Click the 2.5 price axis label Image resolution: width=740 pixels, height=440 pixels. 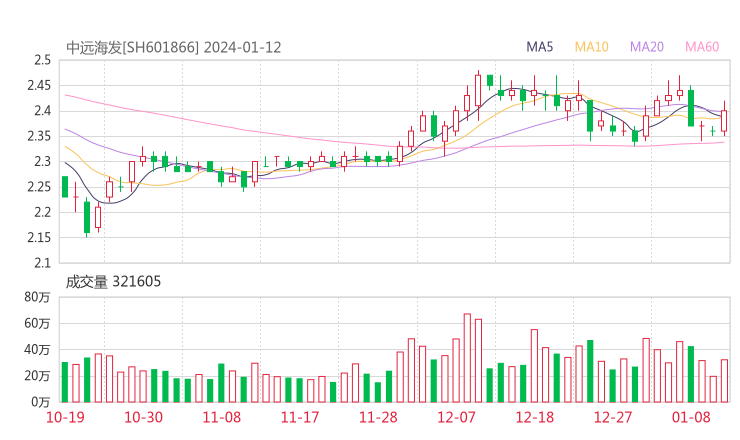(x=42, y=60)
